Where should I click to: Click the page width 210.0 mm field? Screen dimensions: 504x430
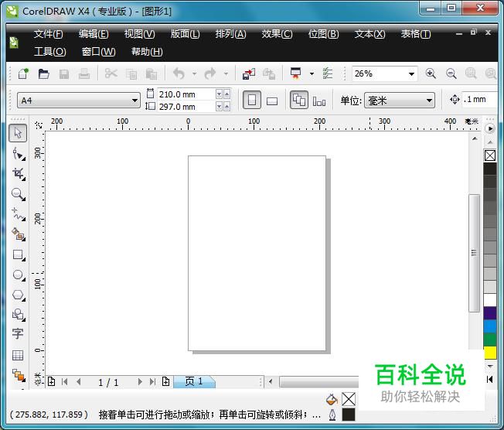(186, 94)
